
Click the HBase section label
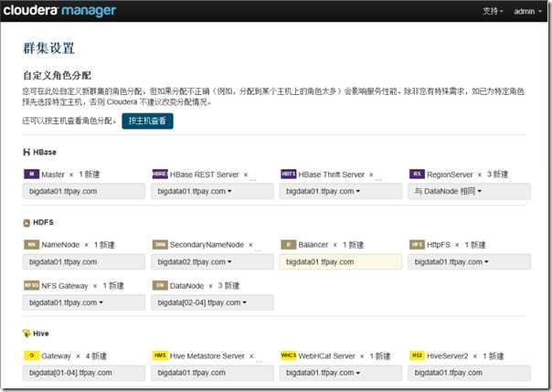point(45,152)
